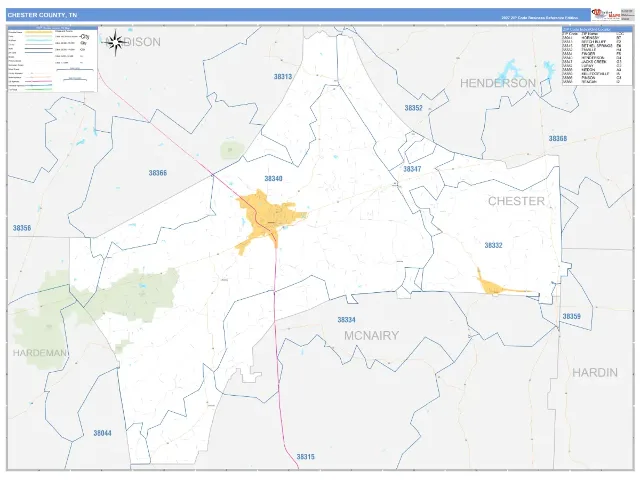Click the HARDIN county label
The width and height of the screenshot is (640, 480).
pos(595,372)
